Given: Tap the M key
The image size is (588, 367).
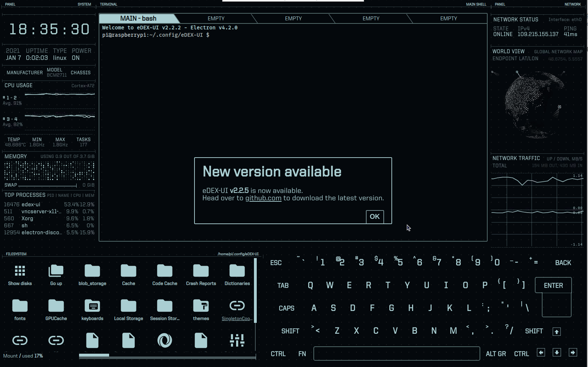Looking at the screenshot, I should click(453, 331).
